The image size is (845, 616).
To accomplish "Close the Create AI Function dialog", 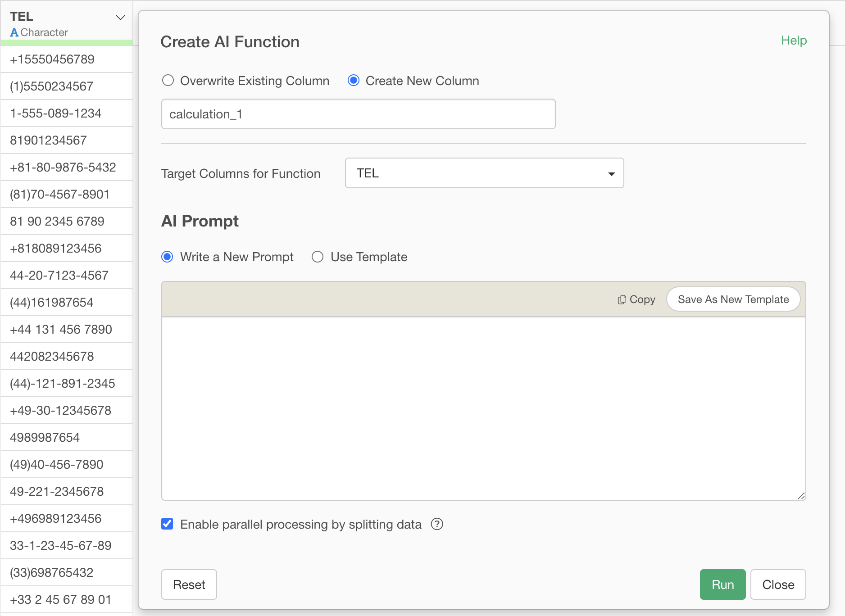I will coord(778,584).
